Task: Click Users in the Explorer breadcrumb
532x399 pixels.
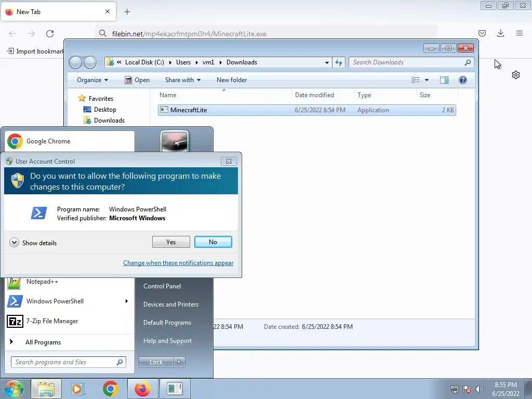Action: point(183,62)
